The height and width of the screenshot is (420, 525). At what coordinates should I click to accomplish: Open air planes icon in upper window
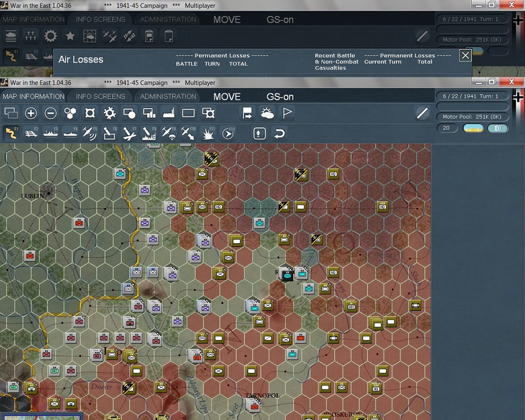click(110, 36)
